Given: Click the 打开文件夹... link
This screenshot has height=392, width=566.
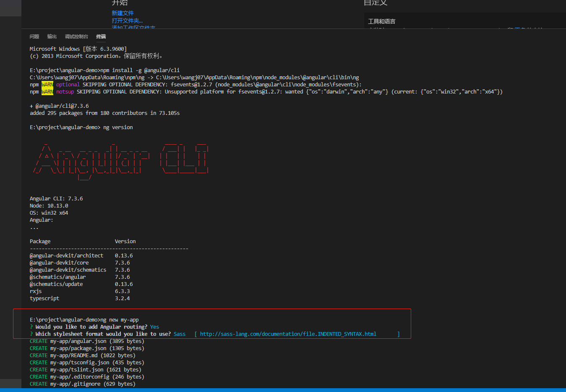Looking at the screenshot, I should coord(127,21).
